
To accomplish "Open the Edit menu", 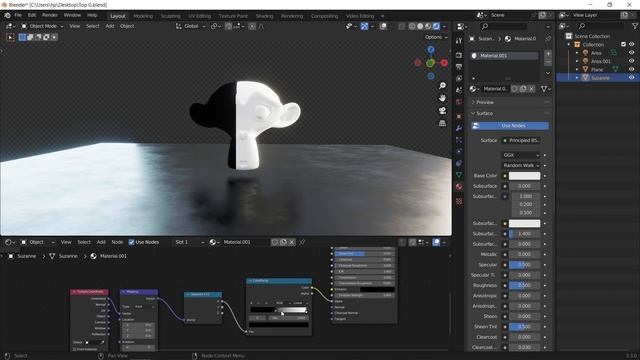I will [x=32, y=15].
